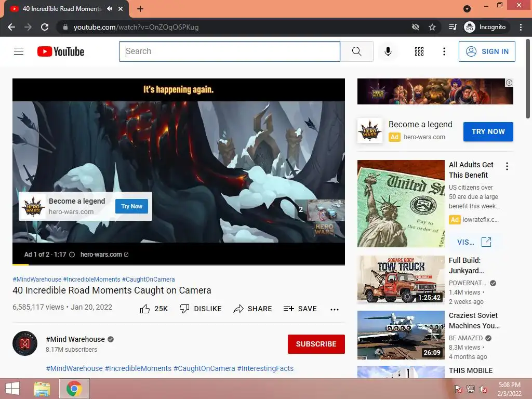The image size is (532, 399).
Task: Open the #IncredibleMoments hashtag above the title
Action: [91, 279]
